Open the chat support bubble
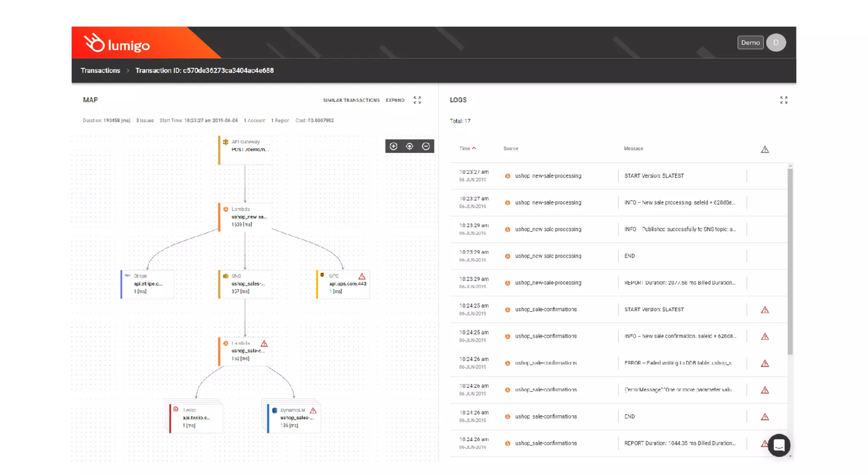The image size is (868, 475). tap(779, 445)
